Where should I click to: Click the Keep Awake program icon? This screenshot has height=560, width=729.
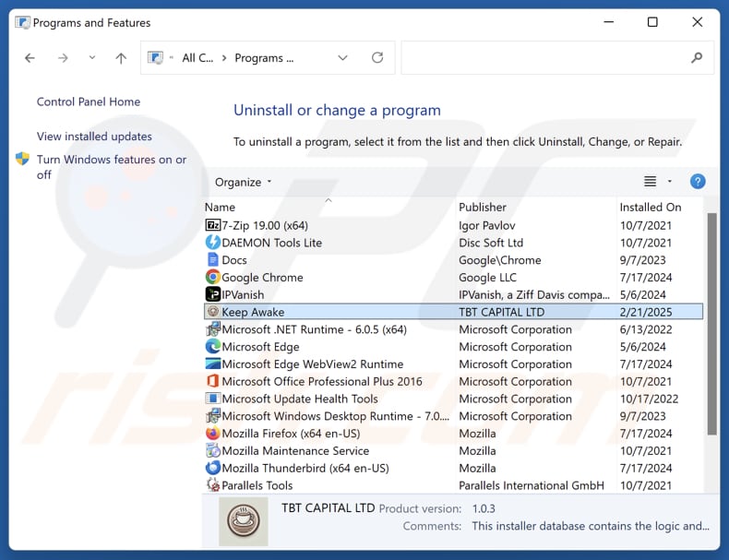coord(212,312)
